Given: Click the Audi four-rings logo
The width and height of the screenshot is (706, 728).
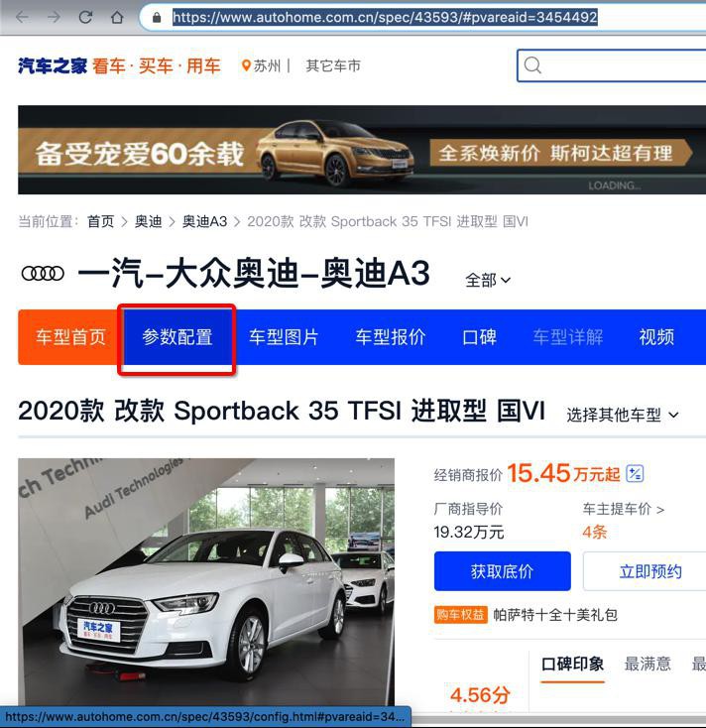Looking at the screenshot, I should pyautogui.click(x=43, y=274).
